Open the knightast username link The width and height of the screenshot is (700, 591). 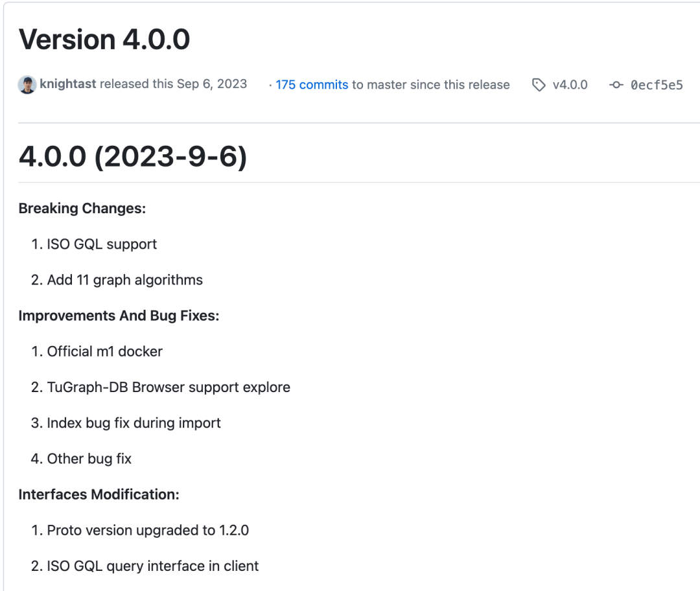tap(68, 84)
